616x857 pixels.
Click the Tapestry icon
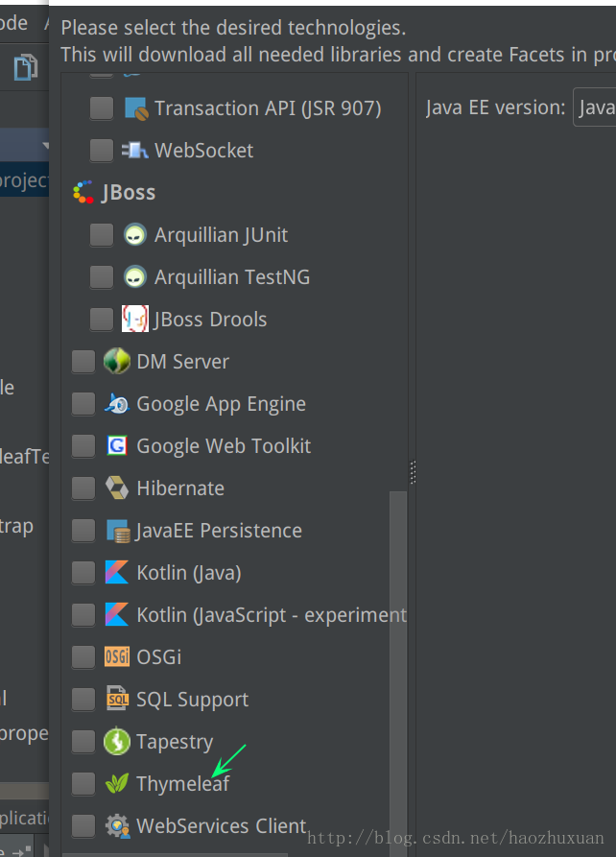(116, 742)
